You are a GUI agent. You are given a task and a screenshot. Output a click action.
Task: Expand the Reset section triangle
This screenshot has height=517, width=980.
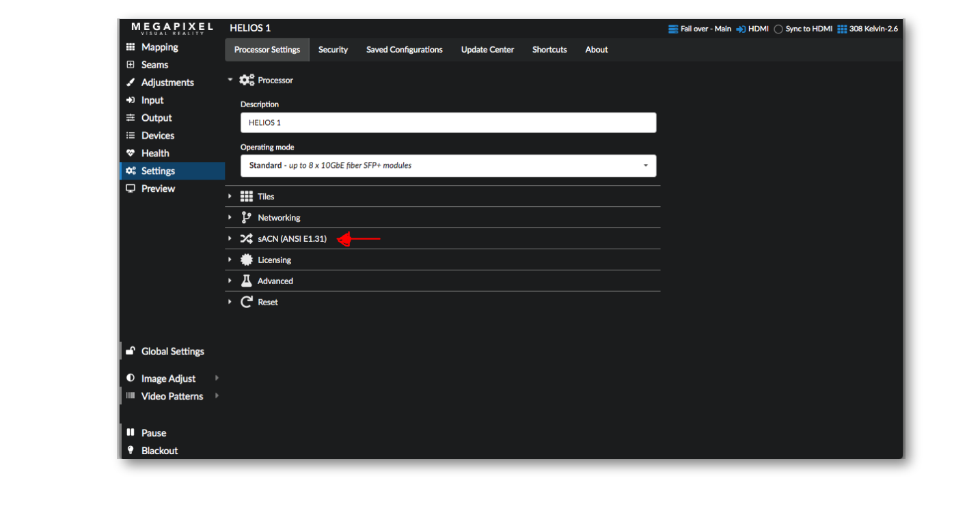coord(230,302)
